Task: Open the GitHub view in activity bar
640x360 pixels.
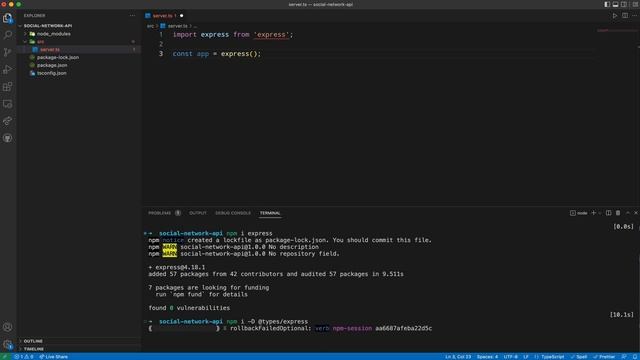Action: 7,138
